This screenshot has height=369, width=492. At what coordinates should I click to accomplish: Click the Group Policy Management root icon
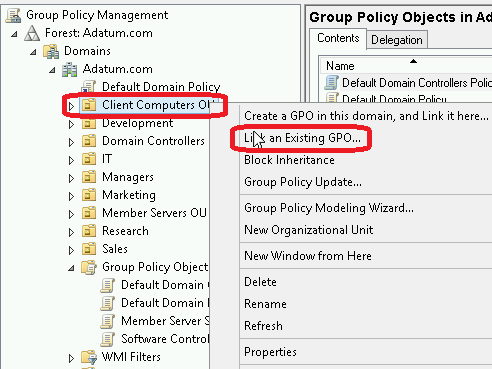click(14, 15)
